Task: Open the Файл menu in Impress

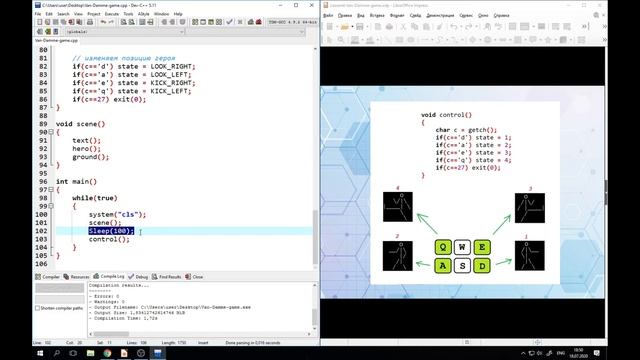Action: 328,16
